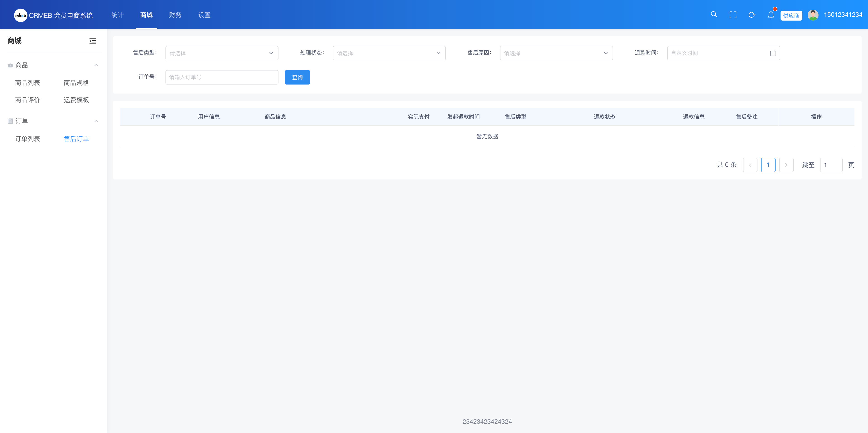Switch to the 统计 top tab
This screenshot has width=868, height=433.
(117, 15)
